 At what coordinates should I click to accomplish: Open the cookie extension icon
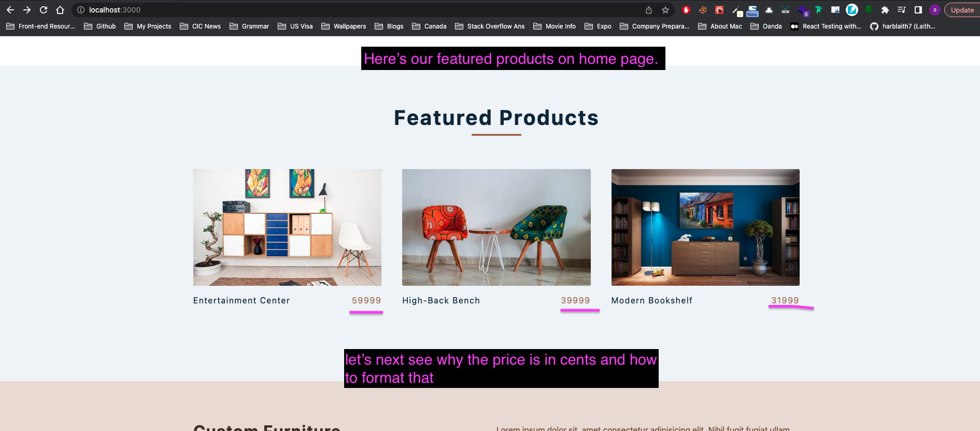[703, 10]
